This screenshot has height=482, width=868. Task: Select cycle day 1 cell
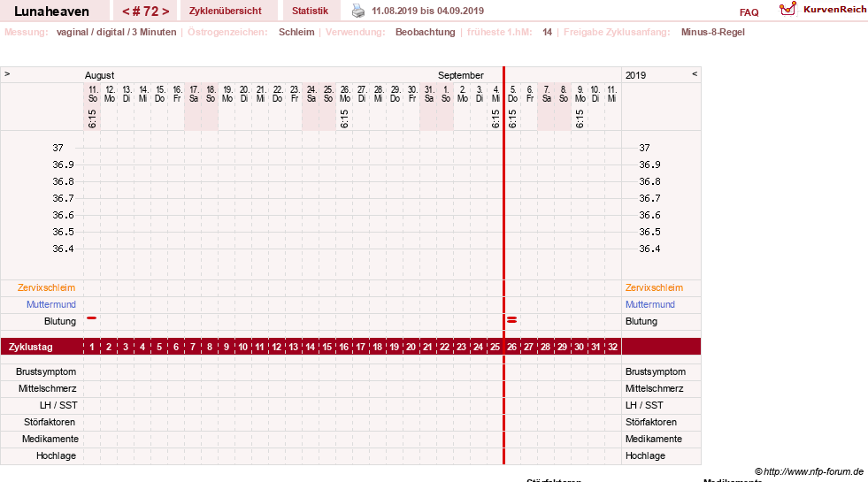pyautogui.click(x=92, y=347)
